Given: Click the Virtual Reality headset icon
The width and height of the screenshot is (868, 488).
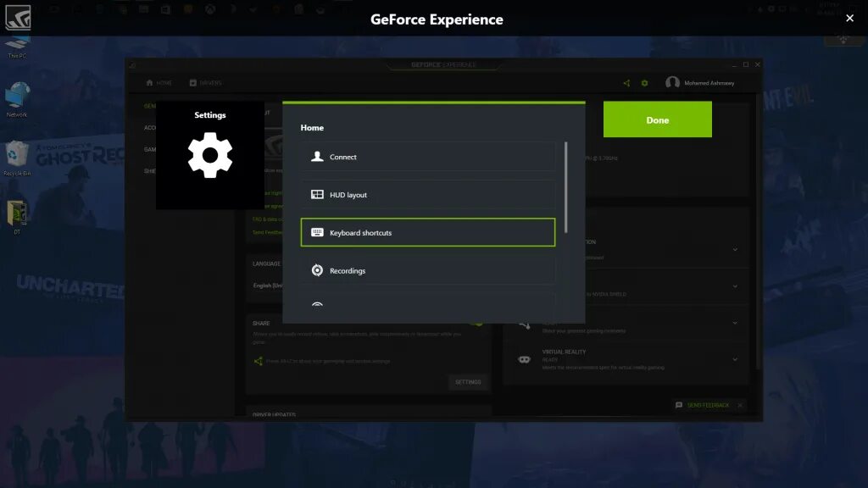Looking at the screenshot, I should coord(524,359).
